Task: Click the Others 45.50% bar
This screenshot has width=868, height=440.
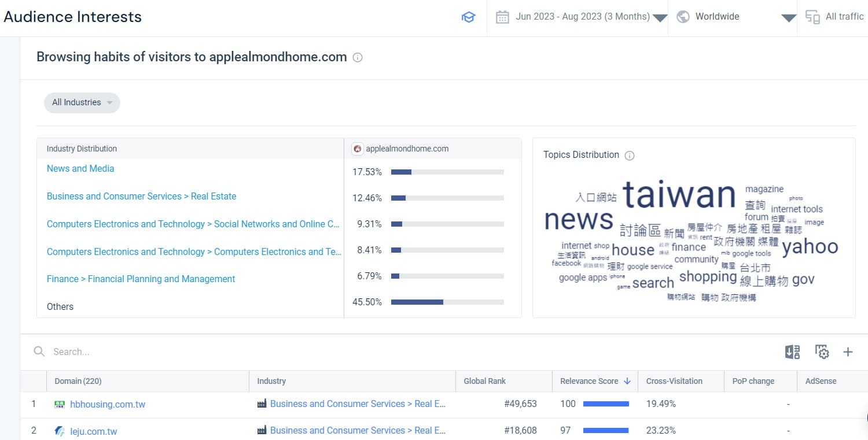Action: tap(447, 302)
